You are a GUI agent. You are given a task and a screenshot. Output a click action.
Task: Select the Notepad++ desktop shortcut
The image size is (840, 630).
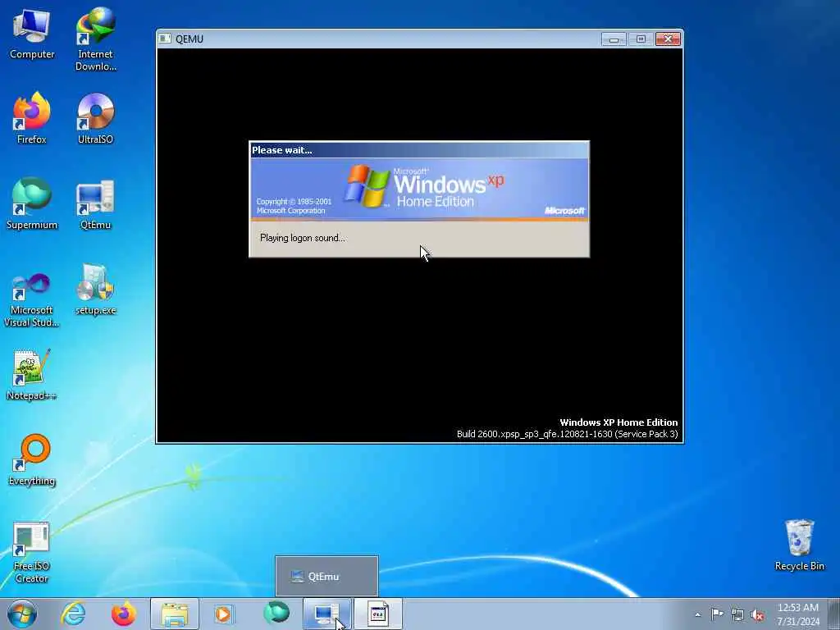32,375
